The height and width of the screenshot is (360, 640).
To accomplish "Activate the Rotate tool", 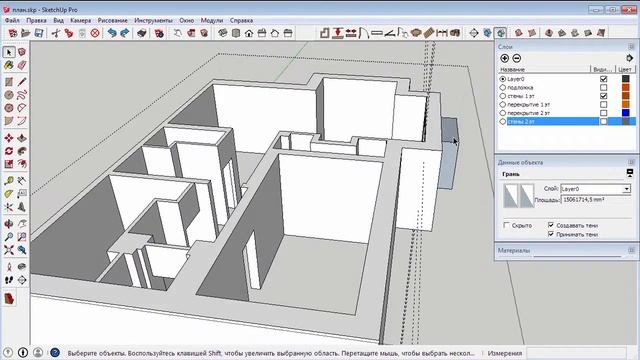I will (x=9, y=151).
